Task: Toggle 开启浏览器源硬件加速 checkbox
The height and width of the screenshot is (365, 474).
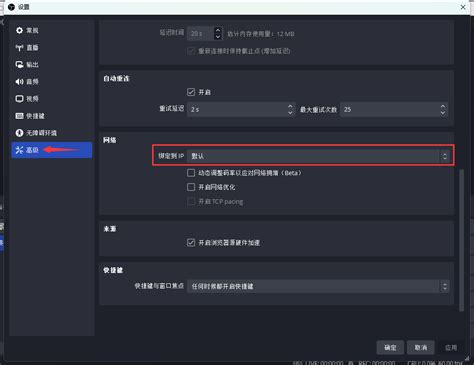Action: pyautogui.click(x=191, y=242)
